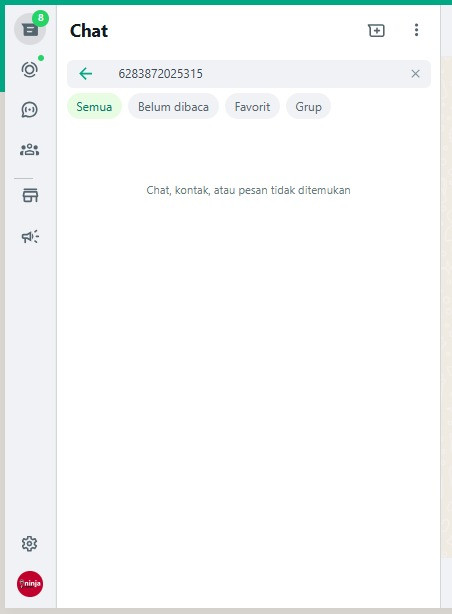452x614 pixels.
Task: Open Settings gear in sidebar
Action: click(x=30, y=544)
